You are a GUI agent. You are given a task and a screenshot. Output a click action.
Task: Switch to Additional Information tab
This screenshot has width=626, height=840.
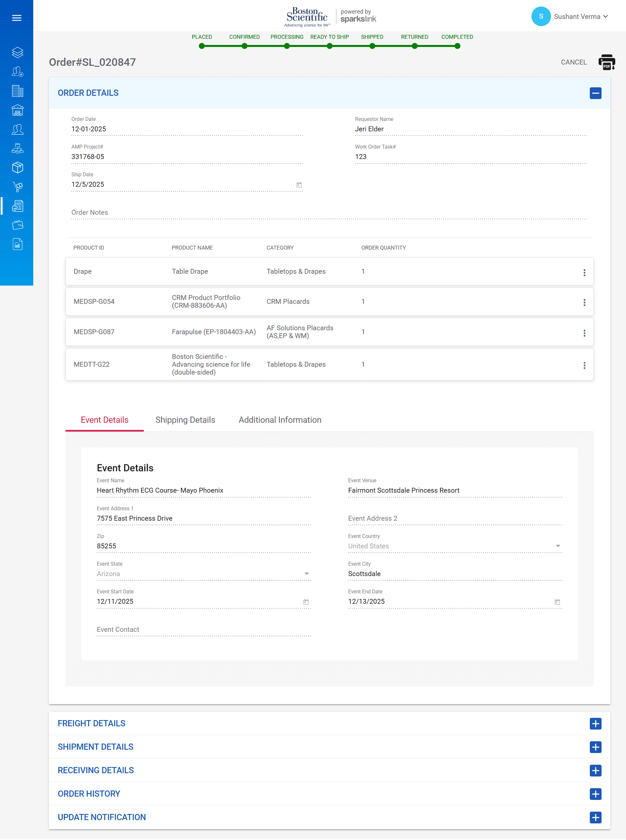[x=280, y=420]
